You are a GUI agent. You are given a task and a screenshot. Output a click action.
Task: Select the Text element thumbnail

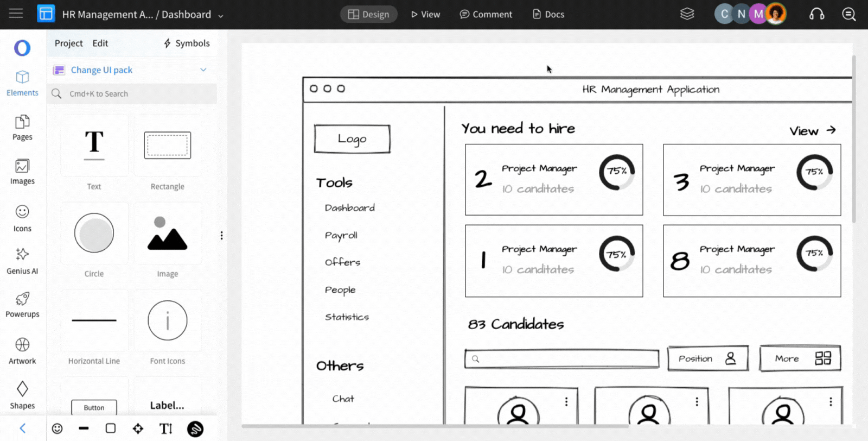(94, 146)
